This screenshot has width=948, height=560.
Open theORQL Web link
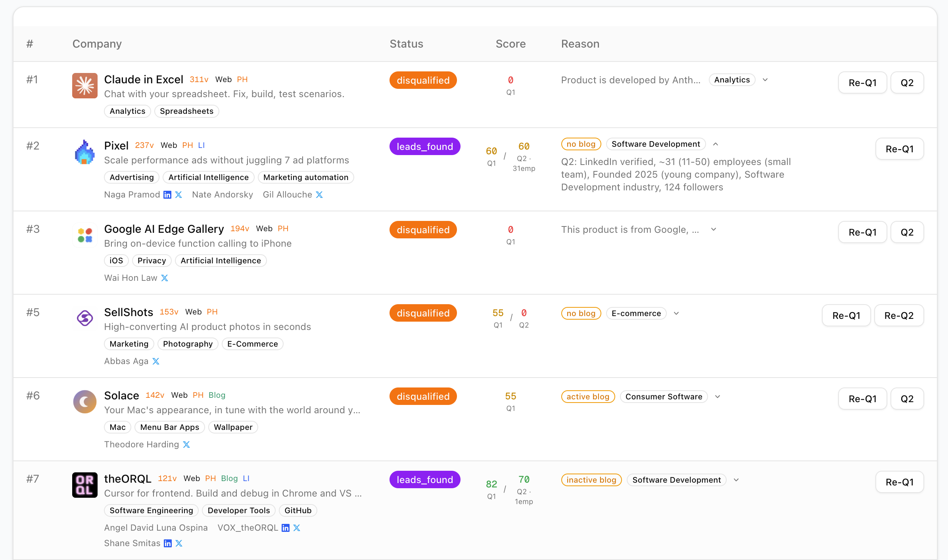(x=192, y=478)
